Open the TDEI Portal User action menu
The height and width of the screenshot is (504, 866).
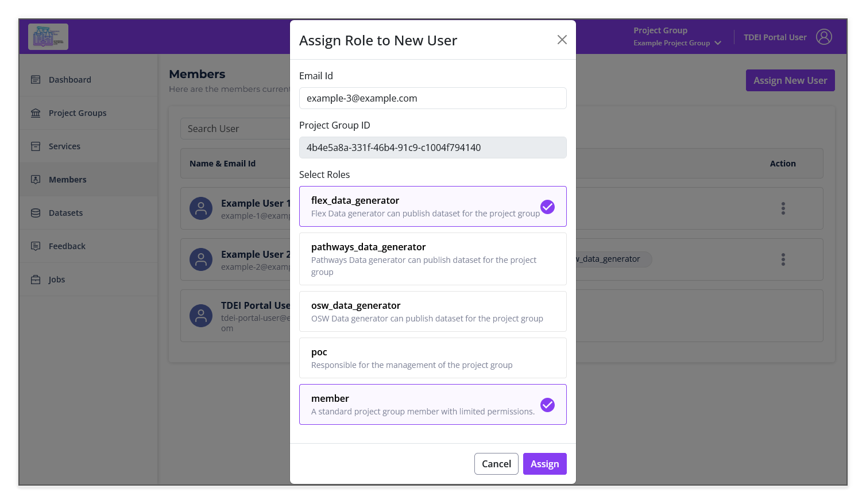click(x=783, y=316)
